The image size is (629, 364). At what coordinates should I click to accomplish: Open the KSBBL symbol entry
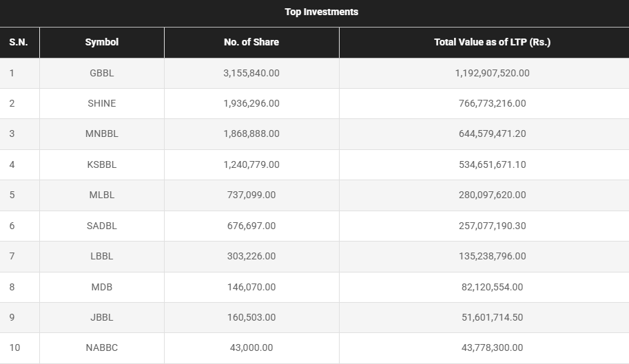click(x=102, y=164)
